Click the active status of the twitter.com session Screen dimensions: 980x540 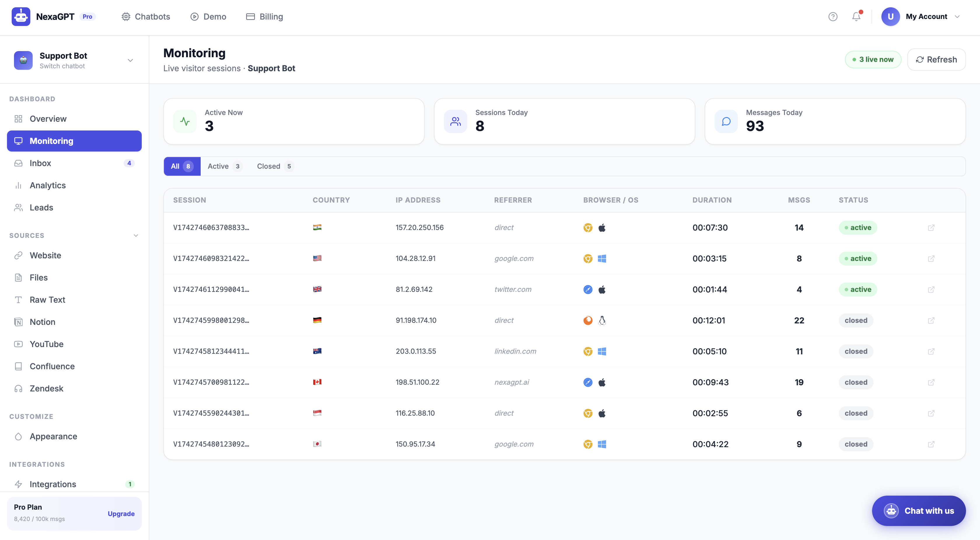tap(857, 290)
